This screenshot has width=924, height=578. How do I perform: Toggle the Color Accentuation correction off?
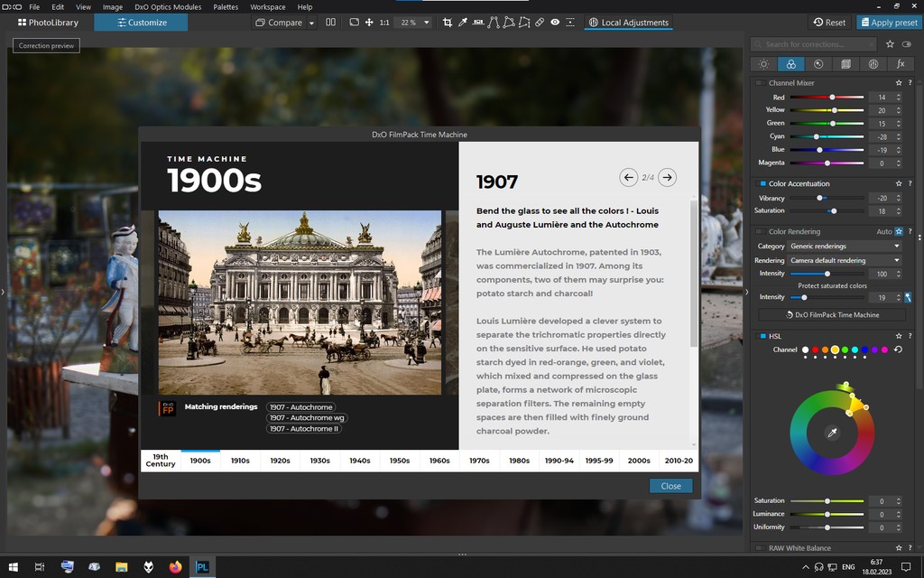[x=761, y=184]
